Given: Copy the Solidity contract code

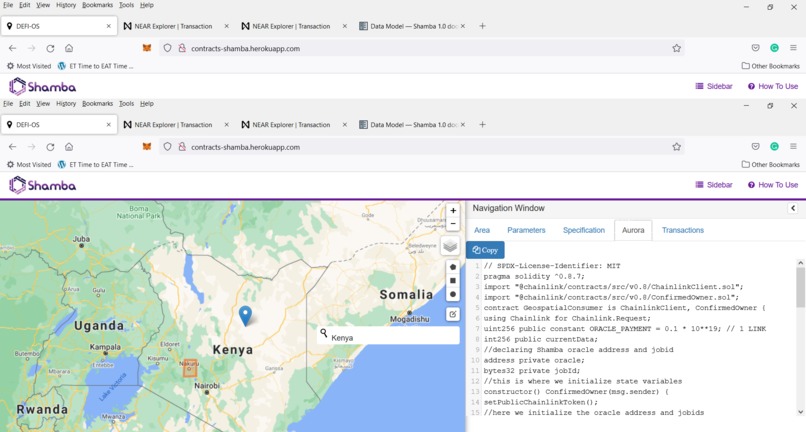Looking at the screenshot, I should point(485,250).
